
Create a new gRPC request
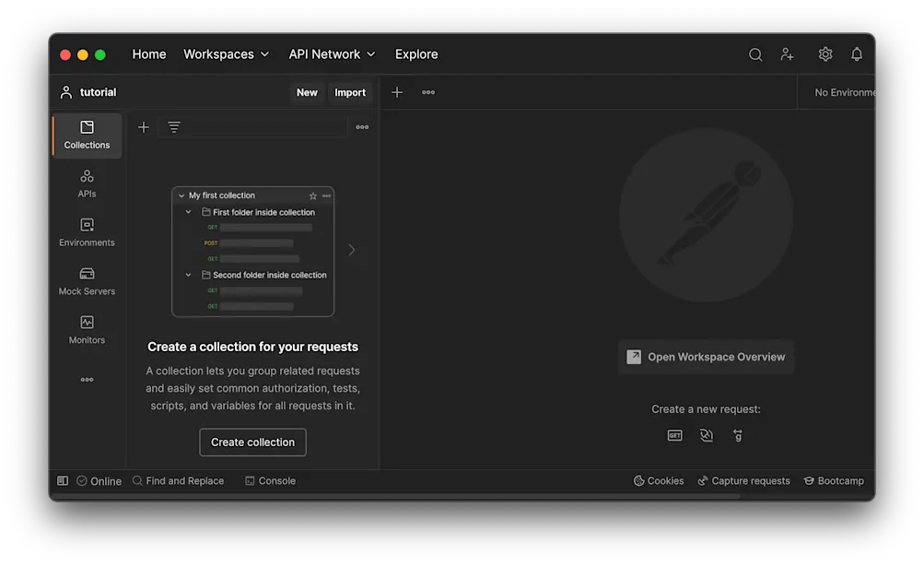coord(737,434)
